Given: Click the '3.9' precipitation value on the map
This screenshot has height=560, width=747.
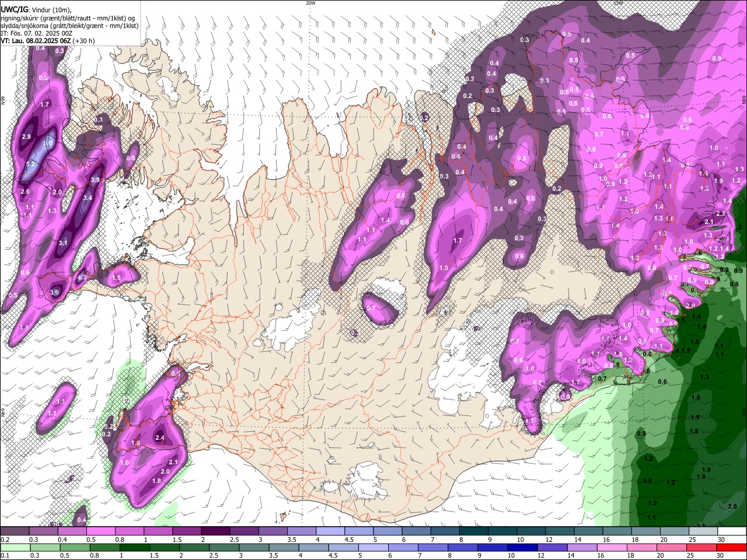Looking at the screenshot, I should coord(95,180).
